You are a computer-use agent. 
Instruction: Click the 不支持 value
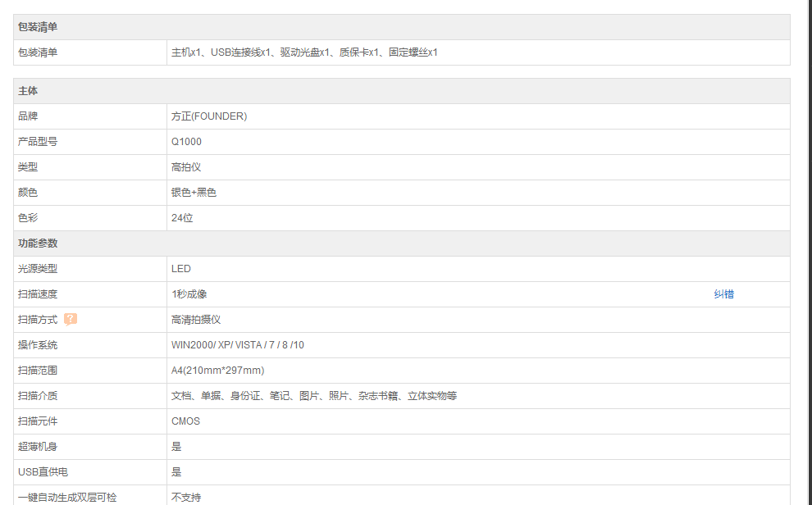click(186, 497)
